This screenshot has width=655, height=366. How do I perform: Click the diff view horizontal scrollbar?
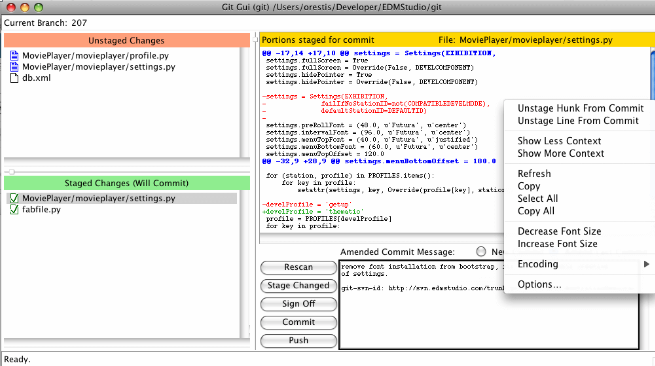381,239
